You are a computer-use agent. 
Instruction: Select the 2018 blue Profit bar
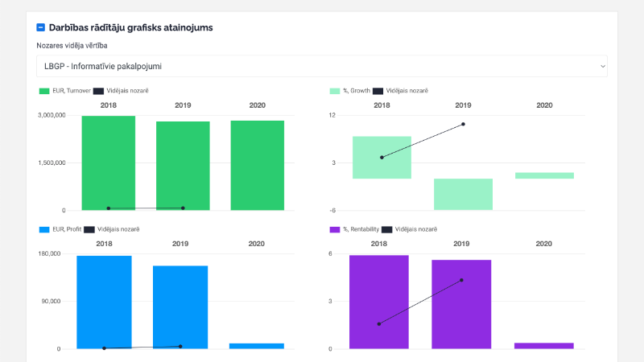coord(104,302)
